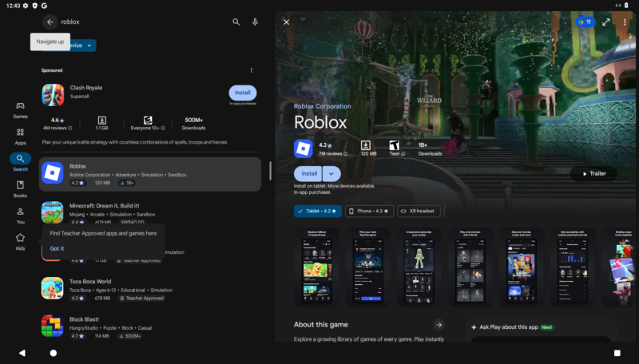The width and height of the screenshot is (639, 364).
Task: Open the Sponsored section overflow menu
Action: click(252, 70)
